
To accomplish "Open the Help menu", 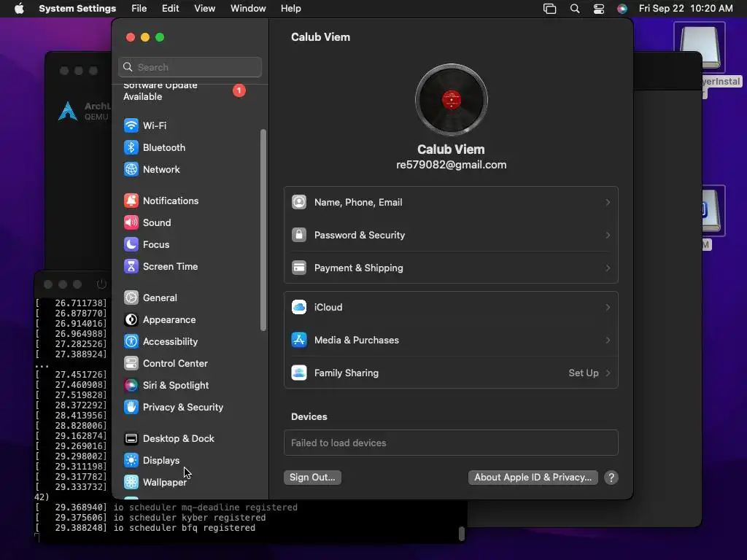I will click(x=290, y=9).
